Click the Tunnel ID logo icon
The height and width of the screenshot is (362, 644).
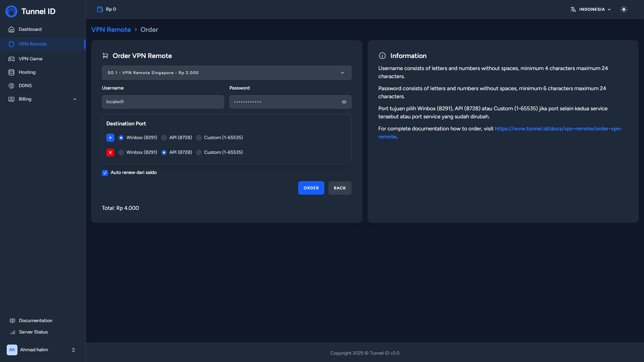pyautogui.click(x=11, y=11)
